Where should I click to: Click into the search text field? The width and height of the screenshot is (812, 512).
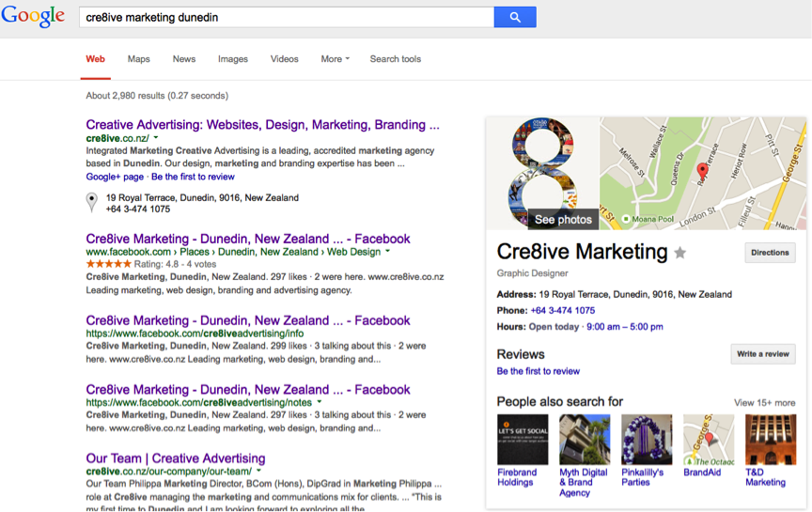tap(287, 17)
